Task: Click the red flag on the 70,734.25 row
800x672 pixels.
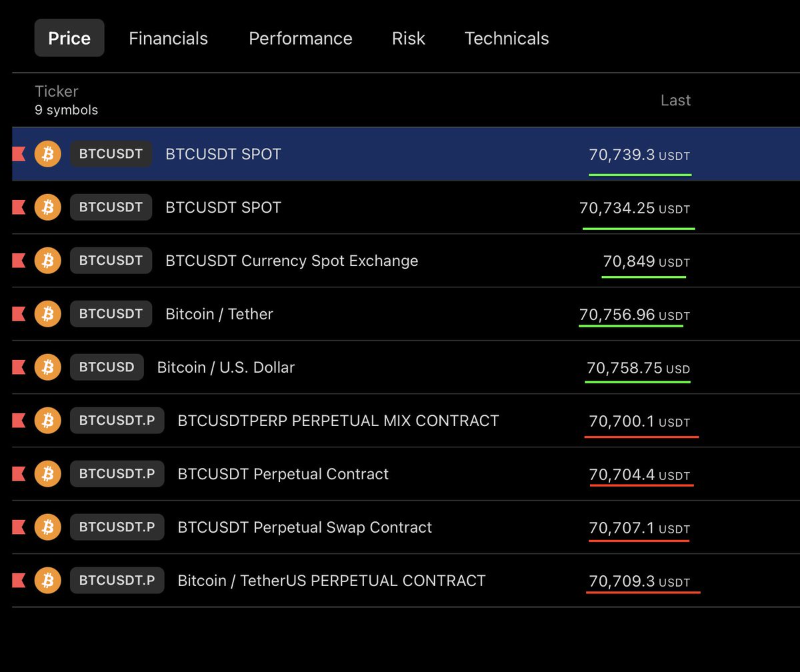Action: pyautogui.click(x=19, y=207)
